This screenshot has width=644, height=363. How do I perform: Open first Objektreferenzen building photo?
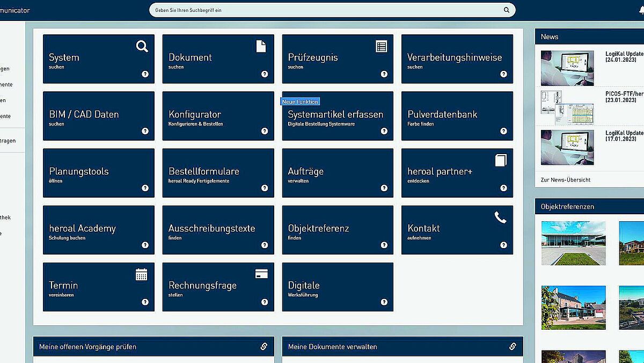(573, 243)
